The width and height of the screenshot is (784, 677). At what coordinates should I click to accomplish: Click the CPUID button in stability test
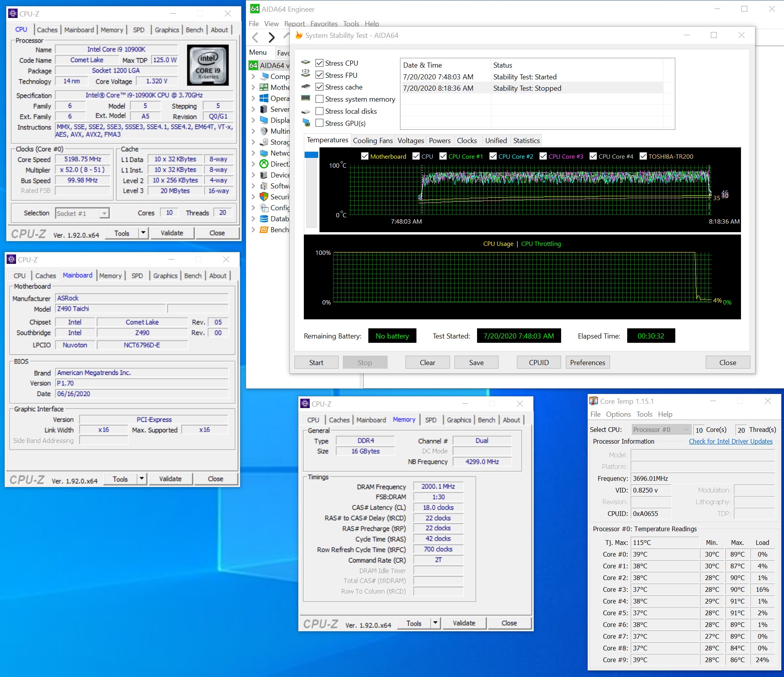[x=539, y=362]
